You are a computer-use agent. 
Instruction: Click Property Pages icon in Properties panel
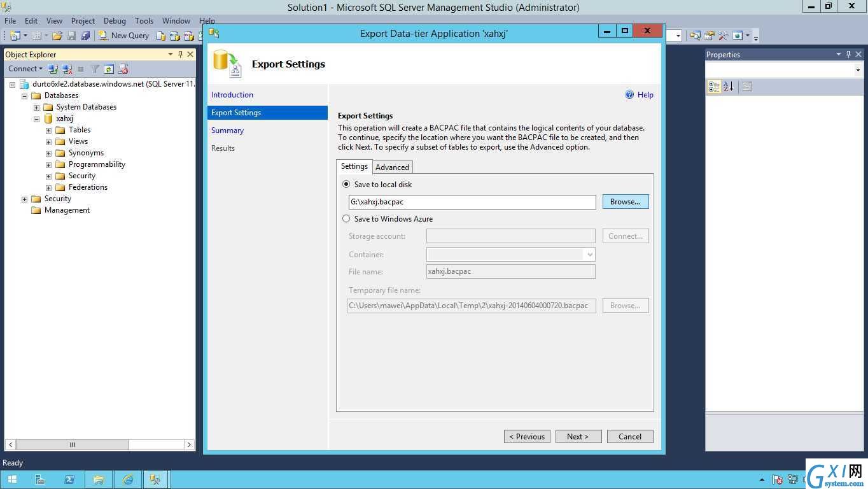(747, 87)
